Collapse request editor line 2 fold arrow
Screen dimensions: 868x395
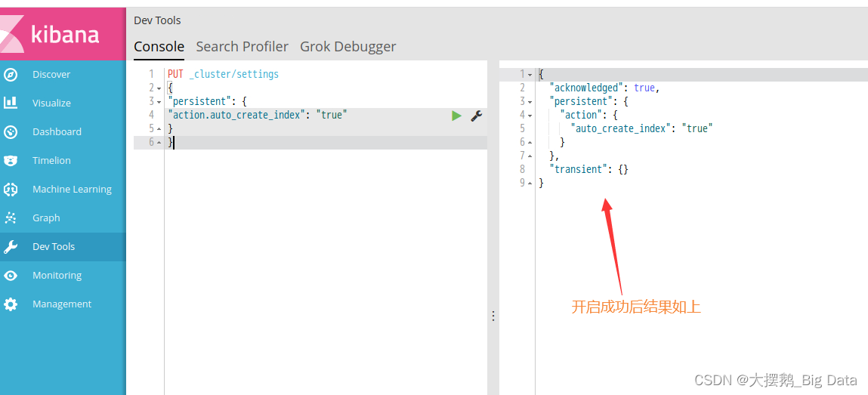point(159,88)
